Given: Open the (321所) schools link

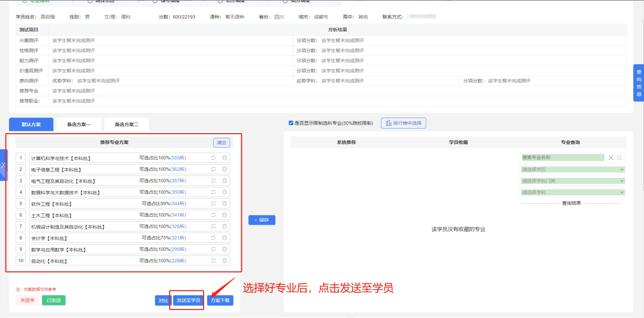Looking at the screenshot, I should 178,238.
